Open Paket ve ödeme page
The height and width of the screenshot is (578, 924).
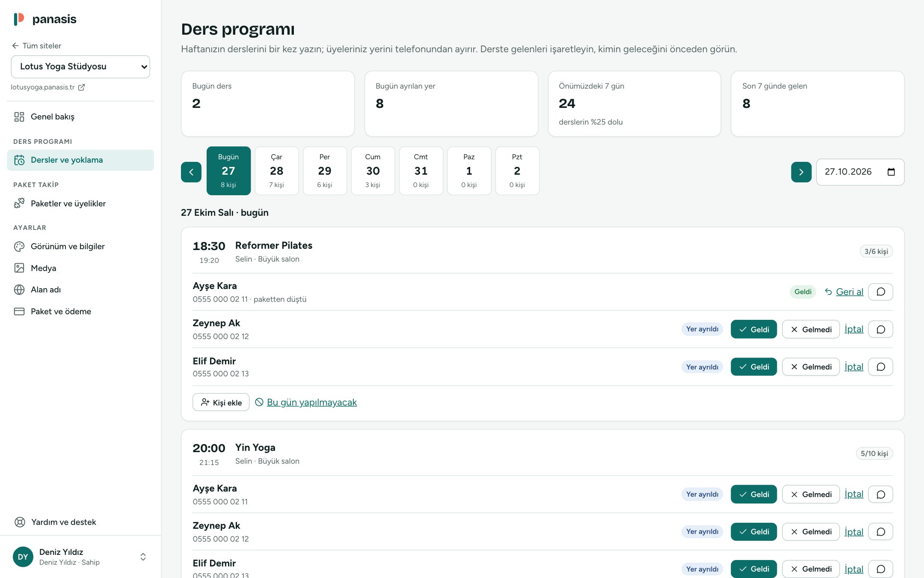80,312
